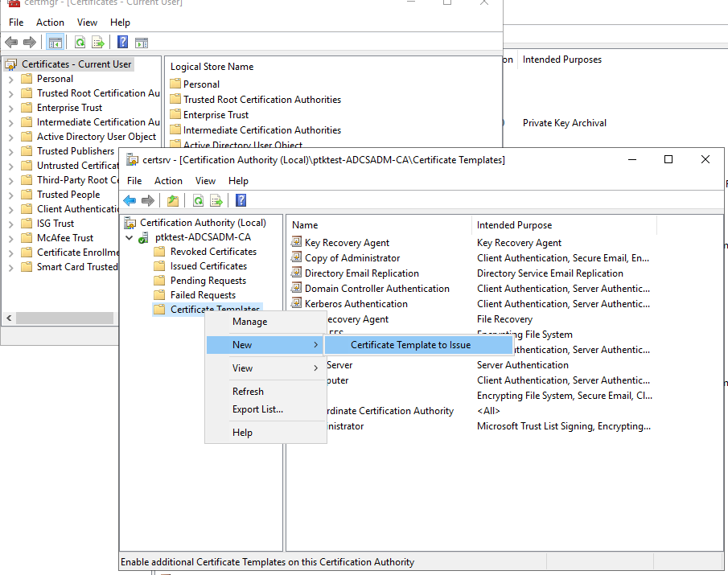Viewport: 728px width, 575px height.
Task: Choose Export List... from context menu
Action: click(x=265, y=409)
